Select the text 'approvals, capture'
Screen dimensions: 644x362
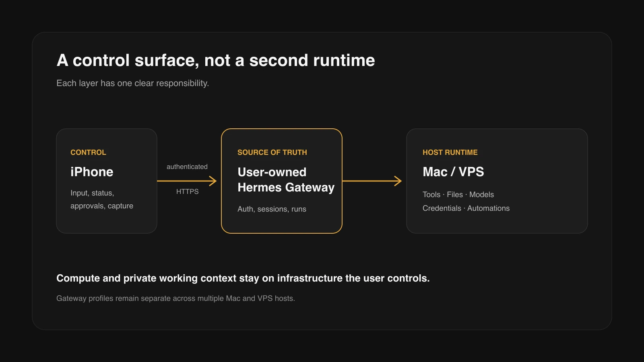coord(102,206)
